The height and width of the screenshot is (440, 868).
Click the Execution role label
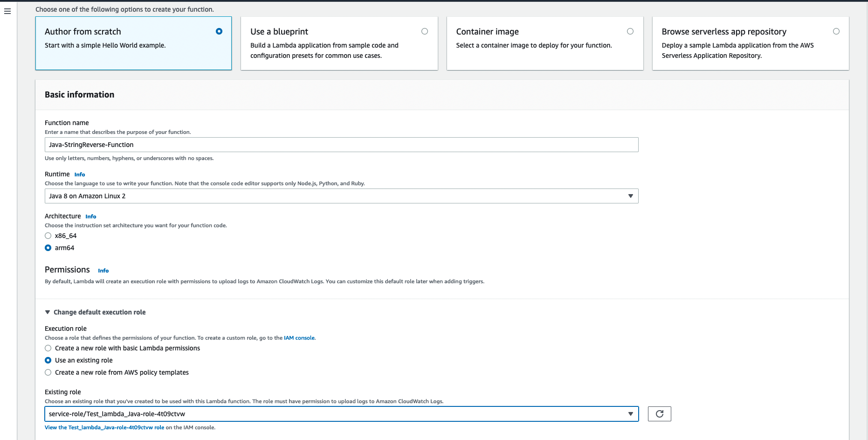point(66,328)
